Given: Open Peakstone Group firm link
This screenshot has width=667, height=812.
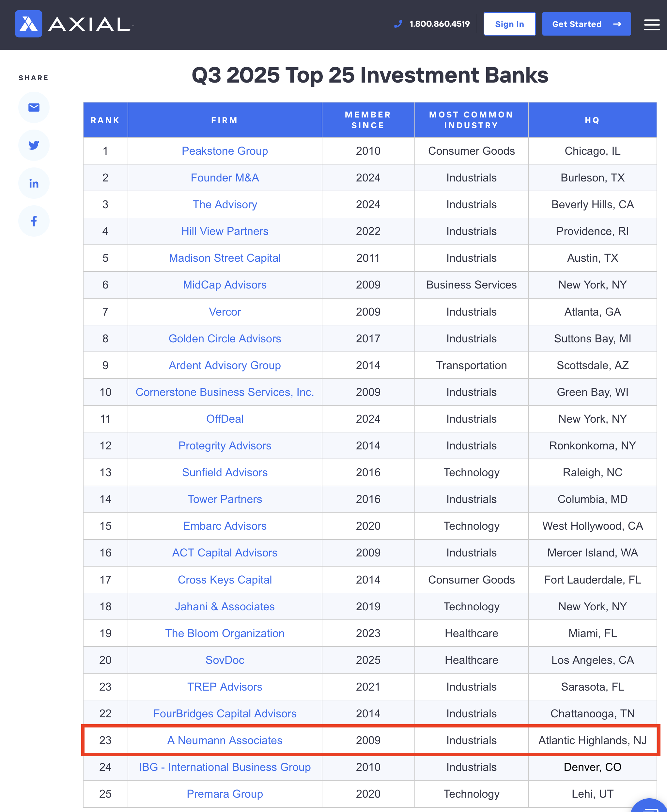Looking at the screenshot, I should pos(225,151).
